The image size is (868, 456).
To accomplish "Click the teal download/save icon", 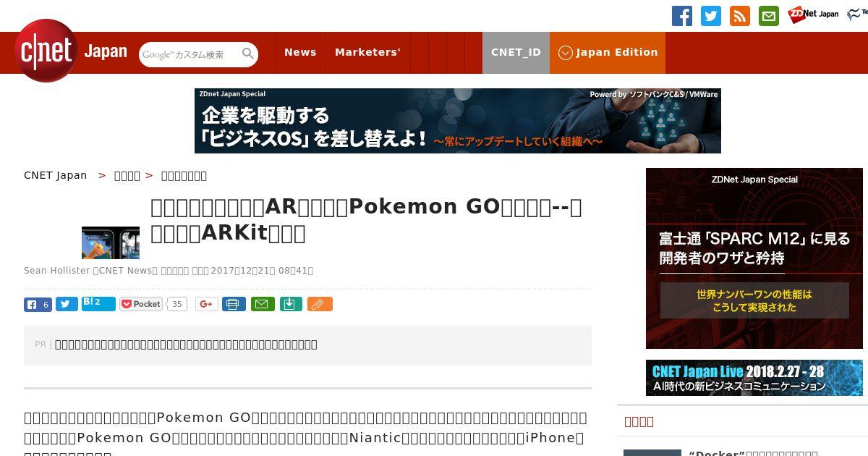I will pos(290,304).
